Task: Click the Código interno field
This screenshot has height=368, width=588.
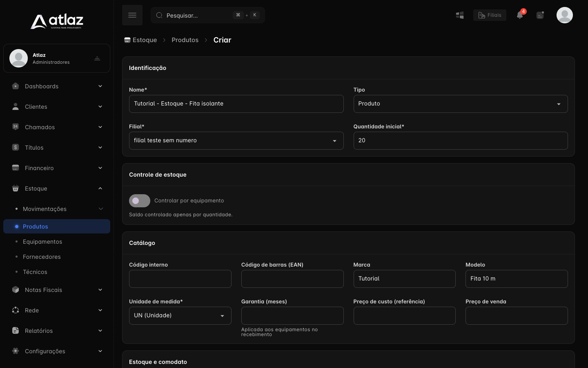Action: tap(180, 279)
